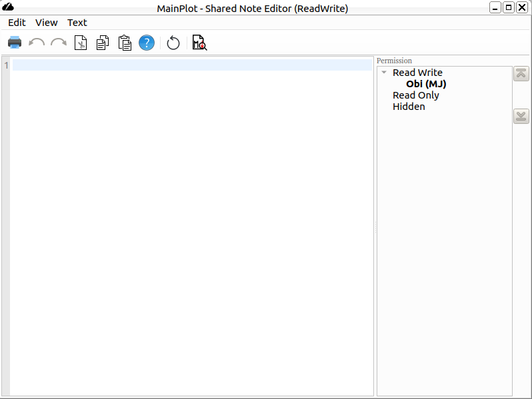Open the View menu
532x399 pixels.
click(47, 23)
